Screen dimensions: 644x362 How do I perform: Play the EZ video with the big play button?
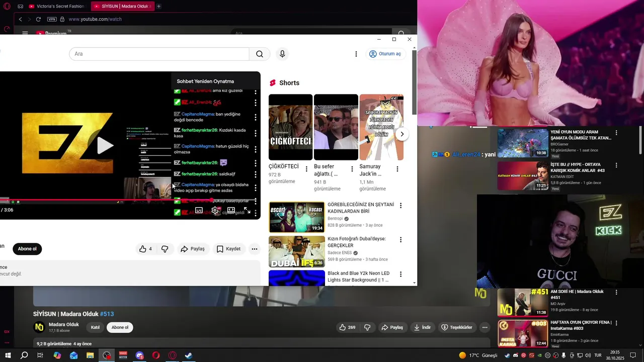click(x=105, y=145)
